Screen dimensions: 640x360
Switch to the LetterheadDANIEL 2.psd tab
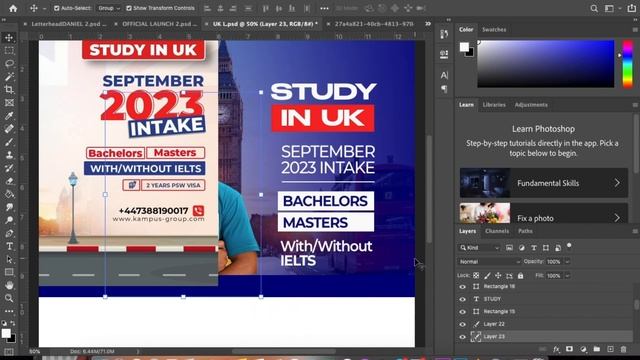pos(69,24)
